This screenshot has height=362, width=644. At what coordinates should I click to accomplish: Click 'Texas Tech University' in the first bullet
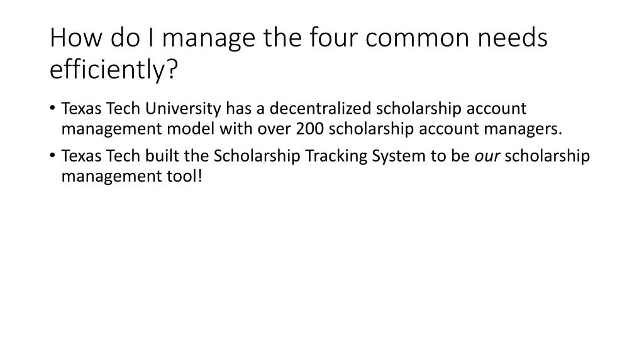(x=142, y=109)
